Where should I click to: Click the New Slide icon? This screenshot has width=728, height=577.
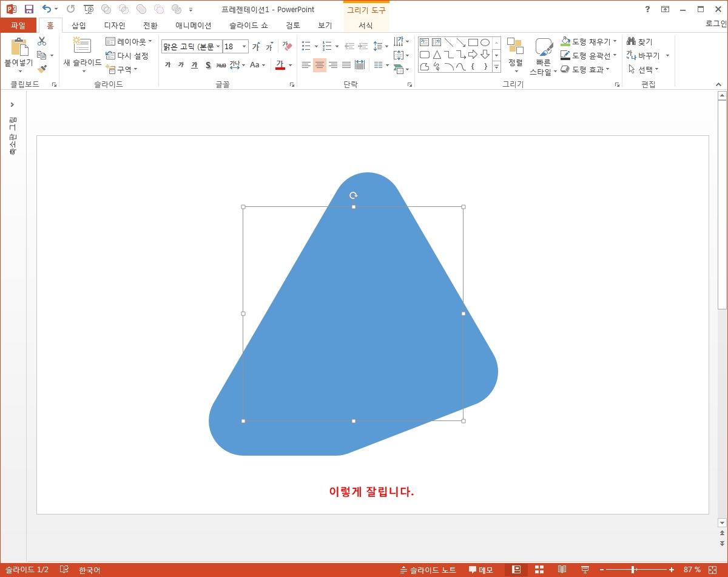[x=81, y=46]
